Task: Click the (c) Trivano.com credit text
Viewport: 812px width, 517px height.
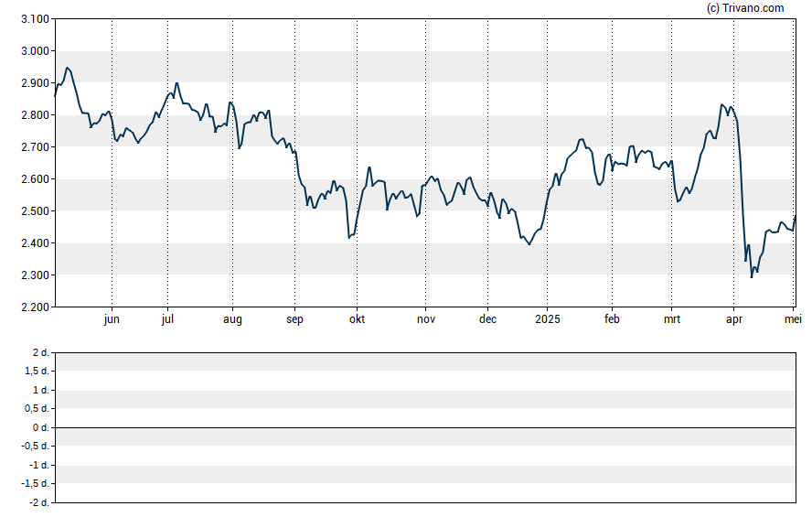Action: [x=745, y=7]
